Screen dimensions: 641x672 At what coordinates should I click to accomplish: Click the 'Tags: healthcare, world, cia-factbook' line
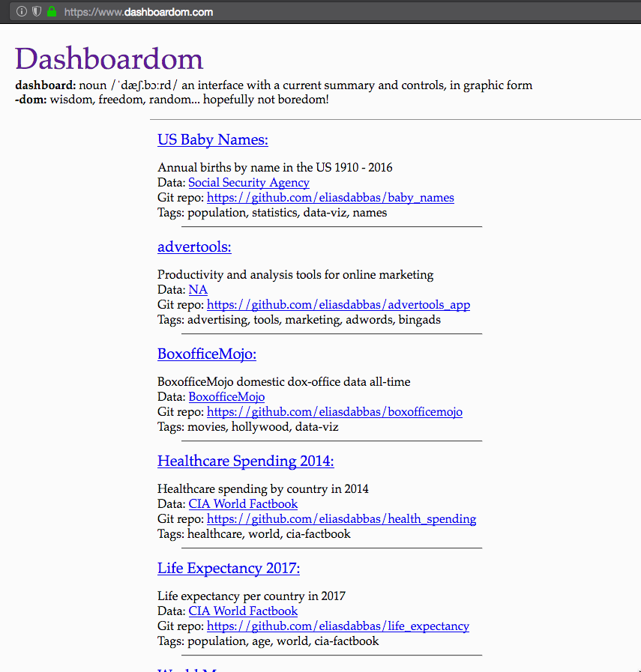pos(254,534)
